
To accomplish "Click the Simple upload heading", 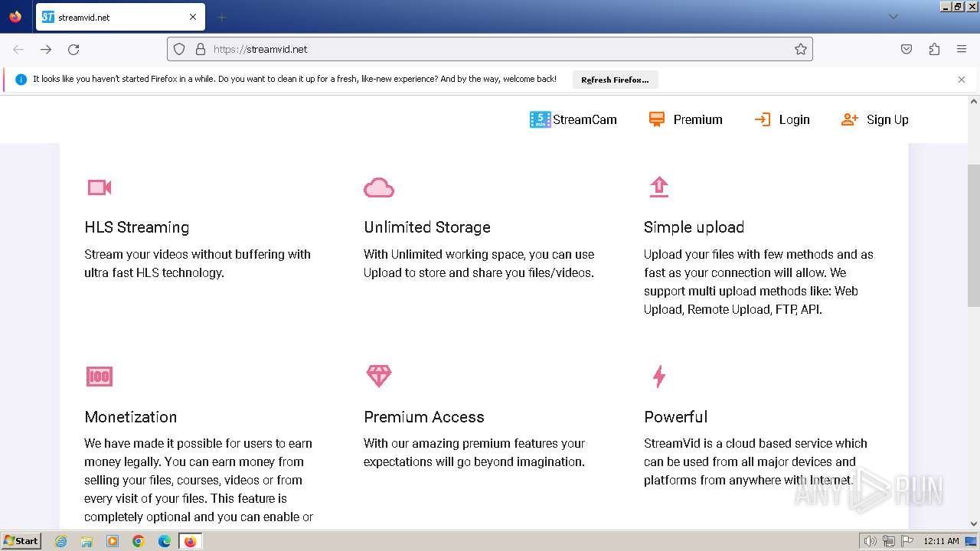I will tap(694, 227).
